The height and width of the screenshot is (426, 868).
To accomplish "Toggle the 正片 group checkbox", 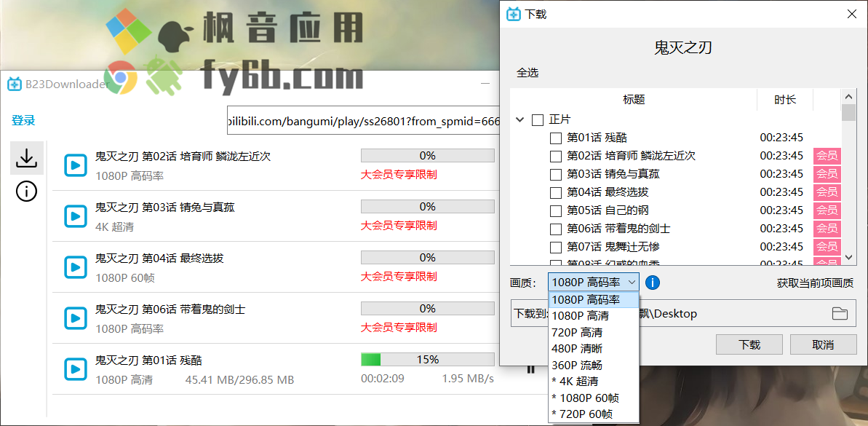I will click(538, 119).
